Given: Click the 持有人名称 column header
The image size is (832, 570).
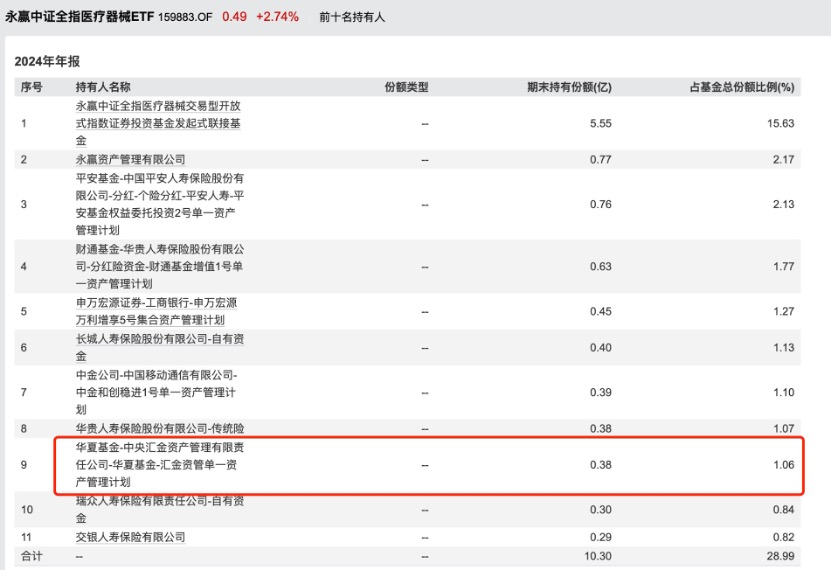Looking at the screenshot, I should click(103, 87).
